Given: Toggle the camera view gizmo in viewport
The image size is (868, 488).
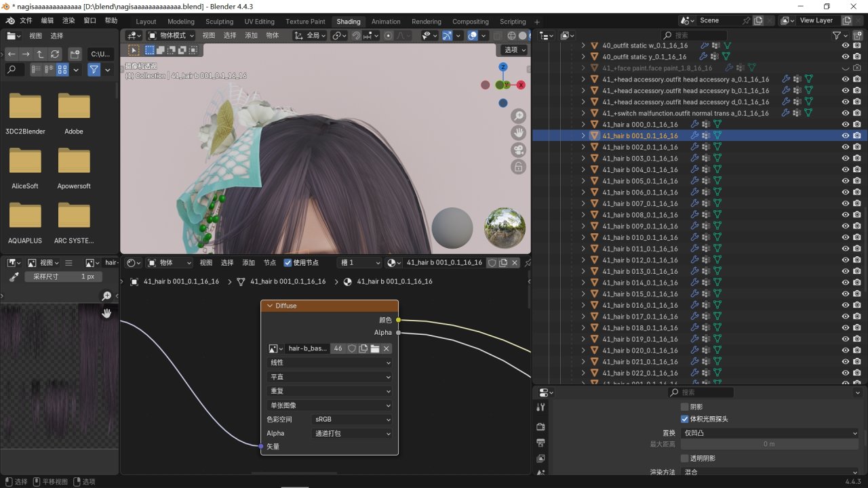Looking at the screenshot, I should click(x=518, y=150).
